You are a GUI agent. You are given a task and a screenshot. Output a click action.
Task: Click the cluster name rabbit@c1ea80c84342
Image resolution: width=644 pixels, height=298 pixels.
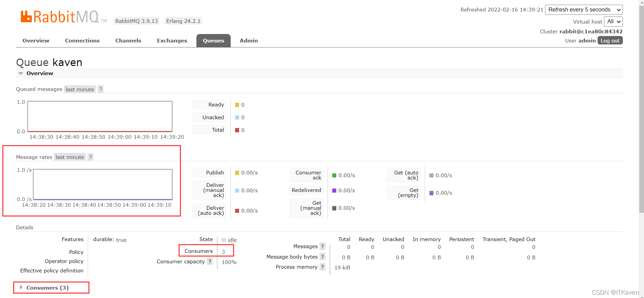pyautogui.click(x=591, y=31)
